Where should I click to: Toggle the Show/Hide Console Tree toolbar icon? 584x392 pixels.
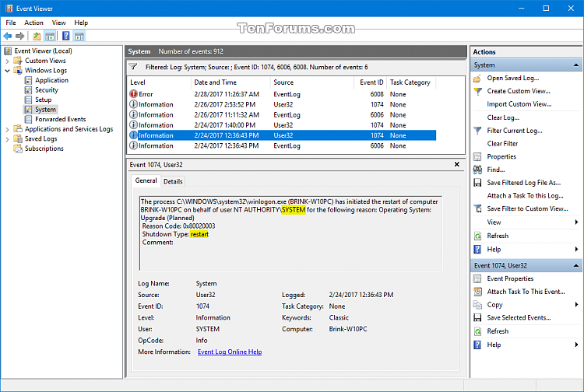coord(50,36)
